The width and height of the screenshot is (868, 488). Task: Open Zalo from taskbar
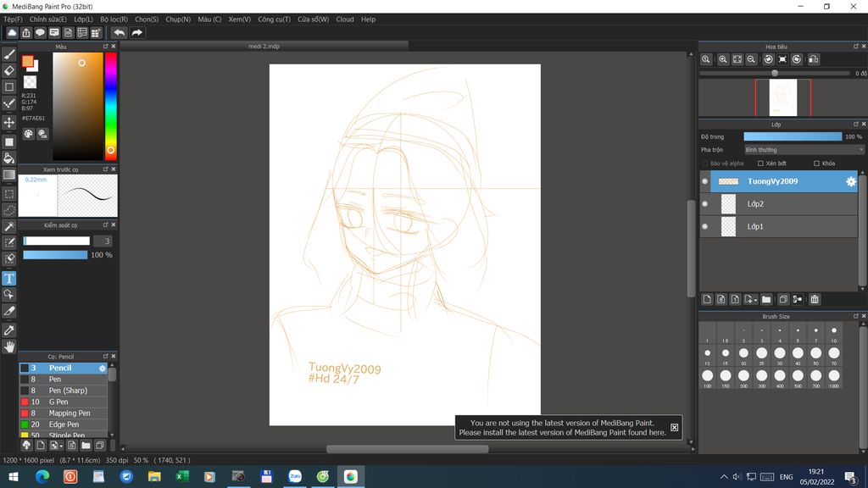(295, 476)
